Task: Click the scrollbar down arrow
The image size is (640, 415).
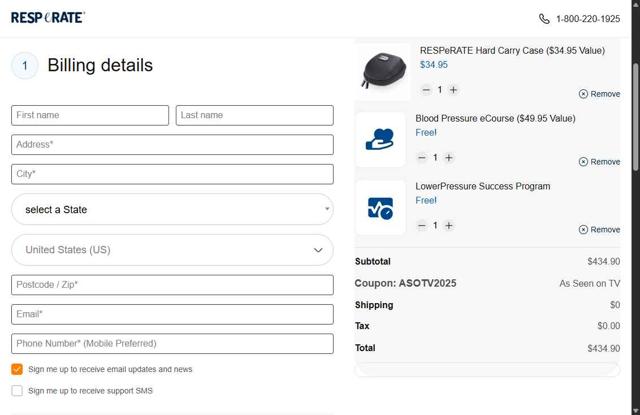Action: coord(636,410)
